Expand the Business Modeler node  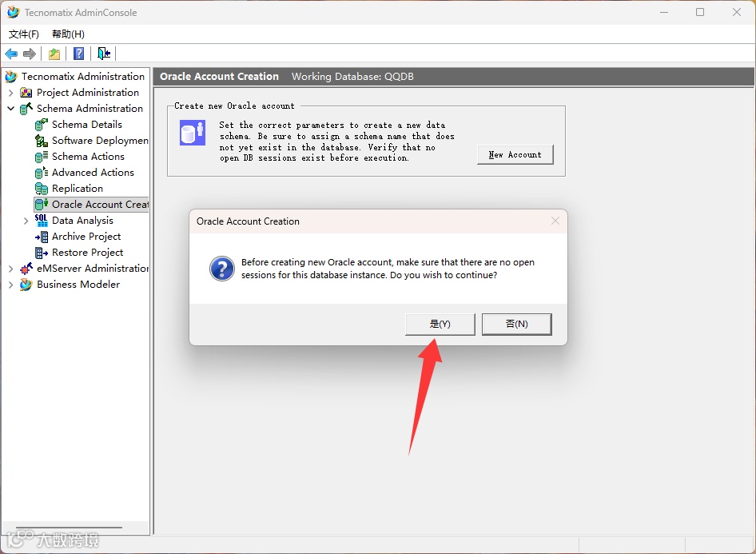pos(10,285)
